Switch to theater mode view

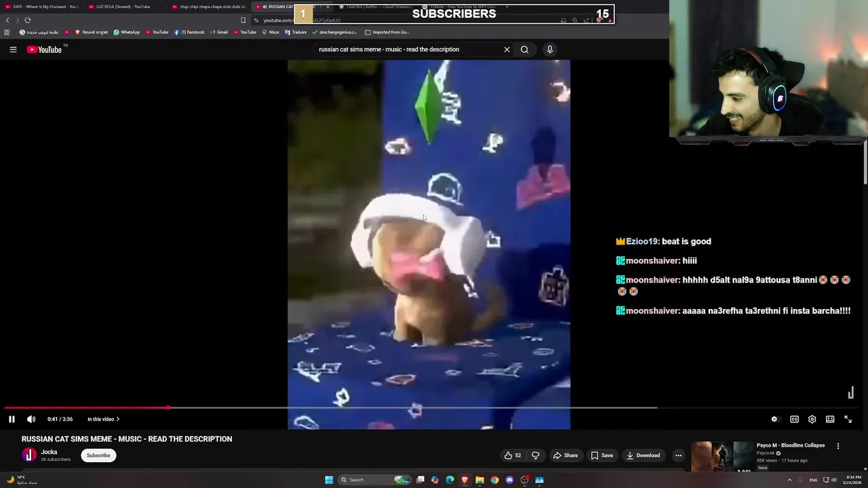coord(830,420)
